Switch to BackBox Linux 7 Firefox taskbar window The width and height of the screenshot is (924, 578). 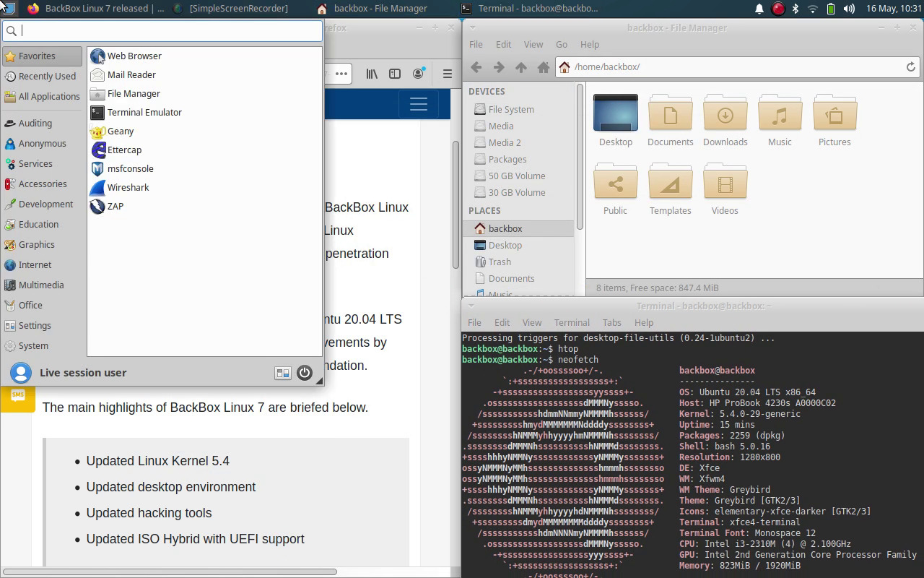(x=95, y=9)
